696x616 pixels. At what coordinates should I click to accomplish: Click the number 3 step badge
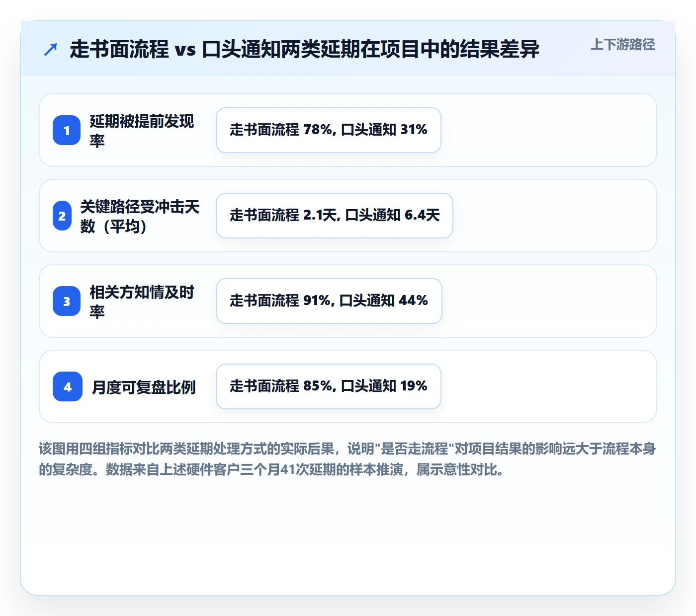67,301
